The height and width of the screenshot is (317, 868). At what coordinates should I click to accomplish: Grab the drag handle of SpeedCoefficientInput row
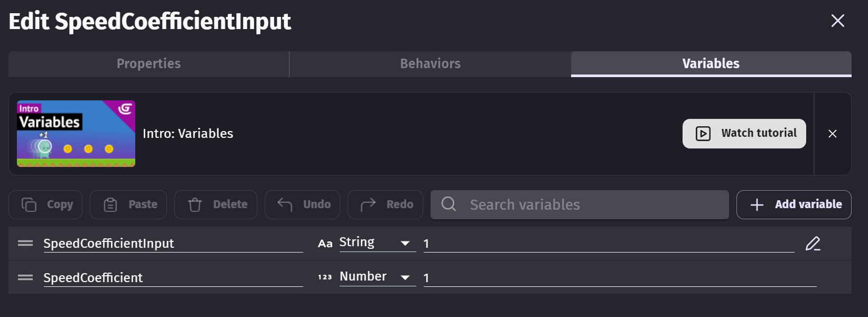tap(25, 243)
